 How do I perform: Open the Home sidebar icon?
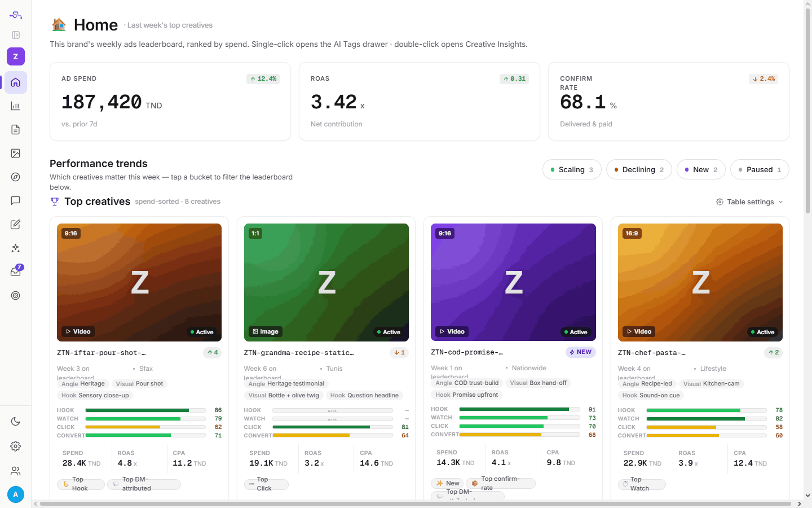pos(16,82)
